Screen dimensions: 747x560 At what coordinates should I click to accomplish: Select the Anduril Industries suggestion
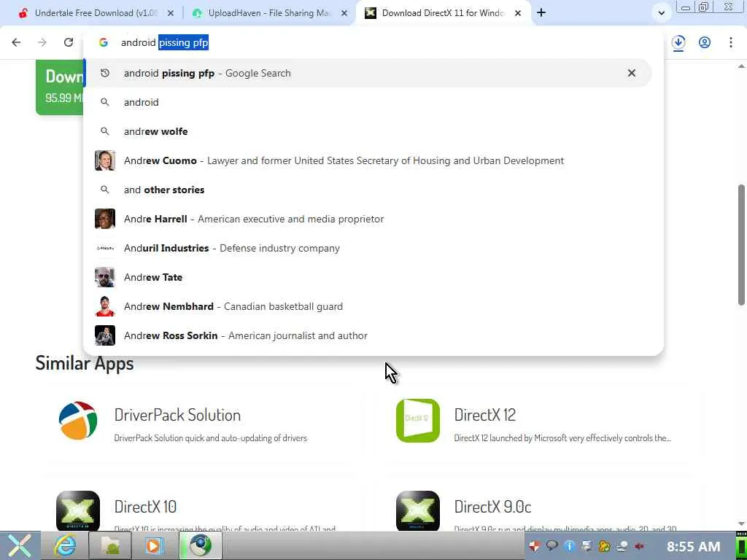(368, 248)
